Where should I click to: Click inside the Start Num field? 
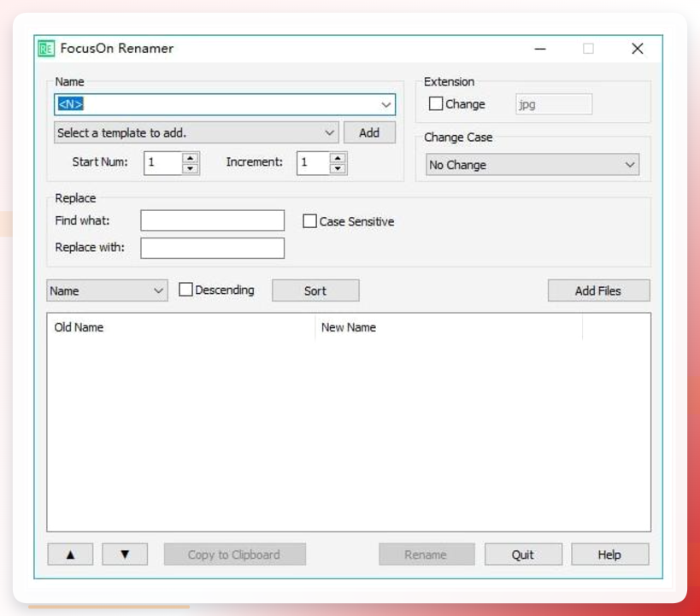[x=163, y=163]
